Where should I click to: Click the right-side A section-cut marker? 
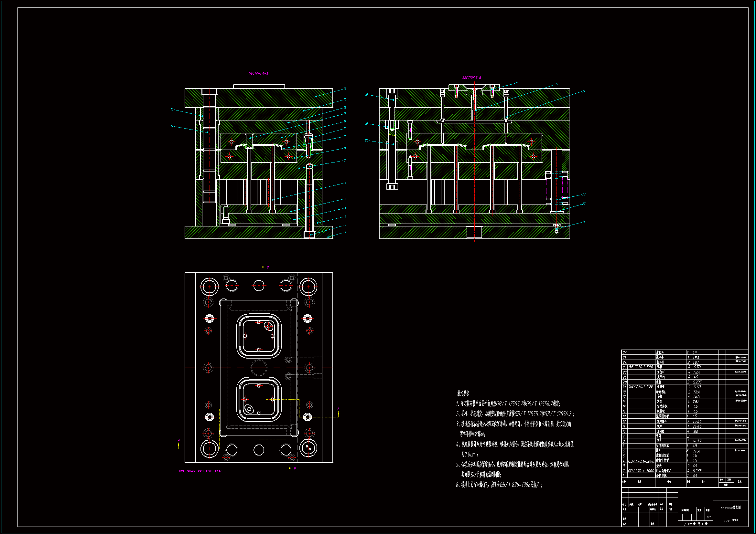click(338, 409)
